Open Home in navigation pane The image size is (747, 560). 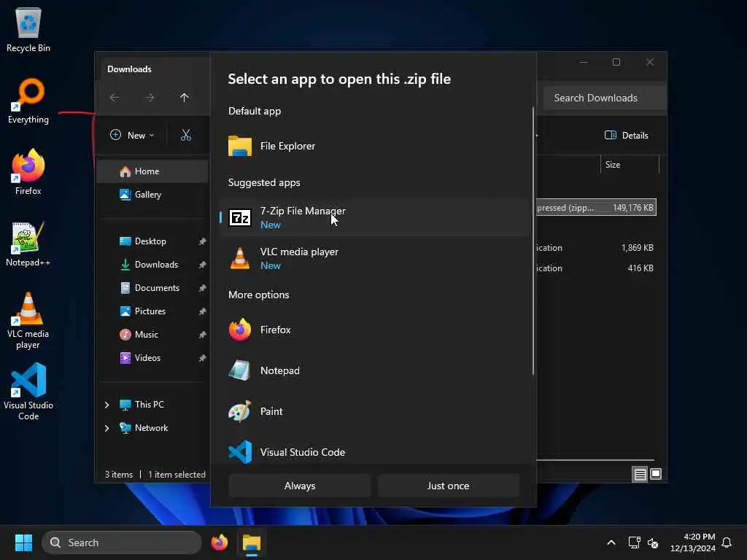(x=152, y=171)
